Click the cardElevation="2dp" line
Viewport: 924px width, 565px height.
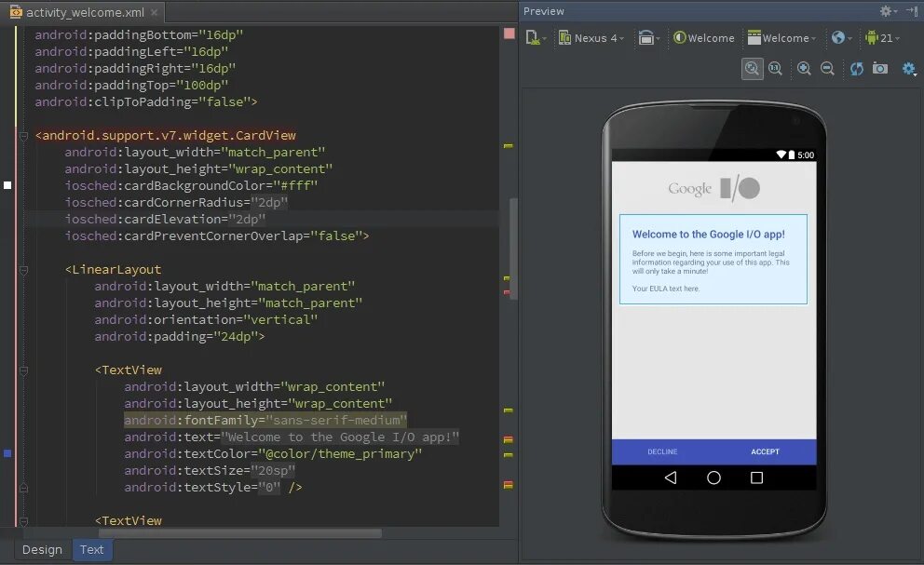165,219
